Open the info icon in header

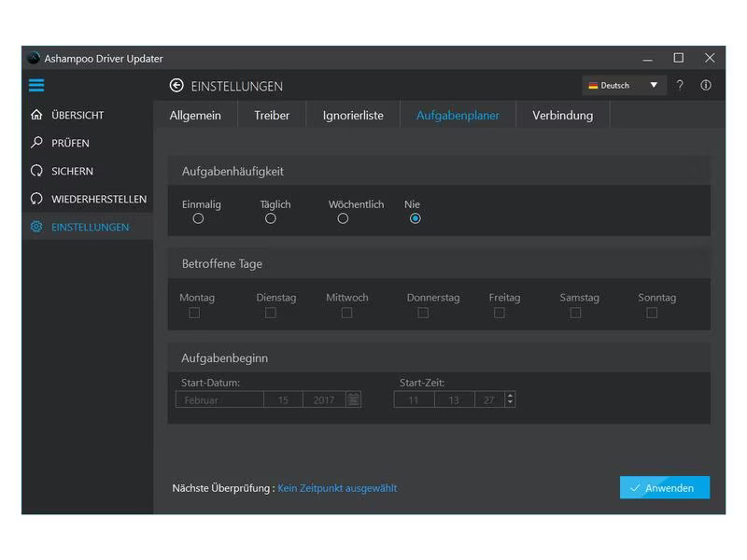(x=706, y=85)
